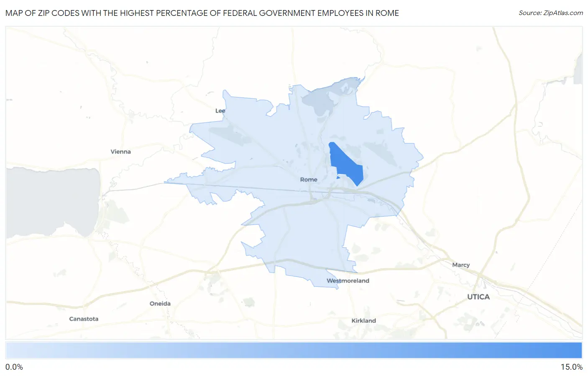Click the Source: ZipAtlas.com attribution
Viewport: 588px width, 376px height.
coord(551,13)
